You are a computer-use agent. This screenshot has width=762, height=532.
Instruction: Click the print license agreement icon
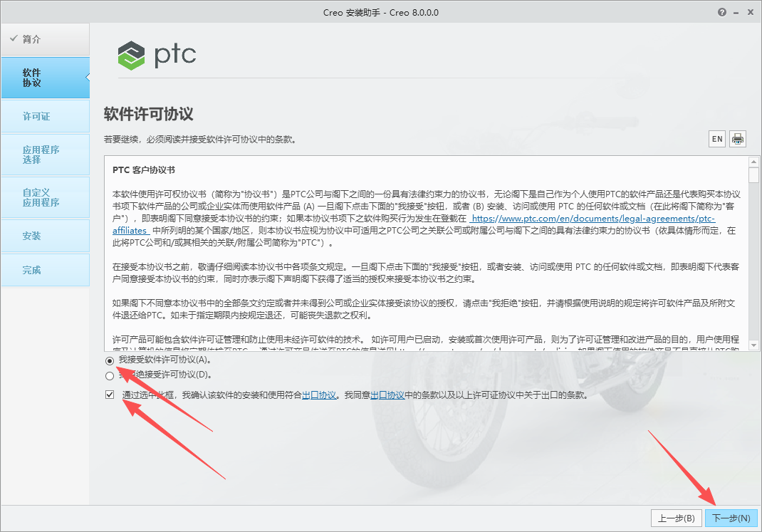(738, 138)
